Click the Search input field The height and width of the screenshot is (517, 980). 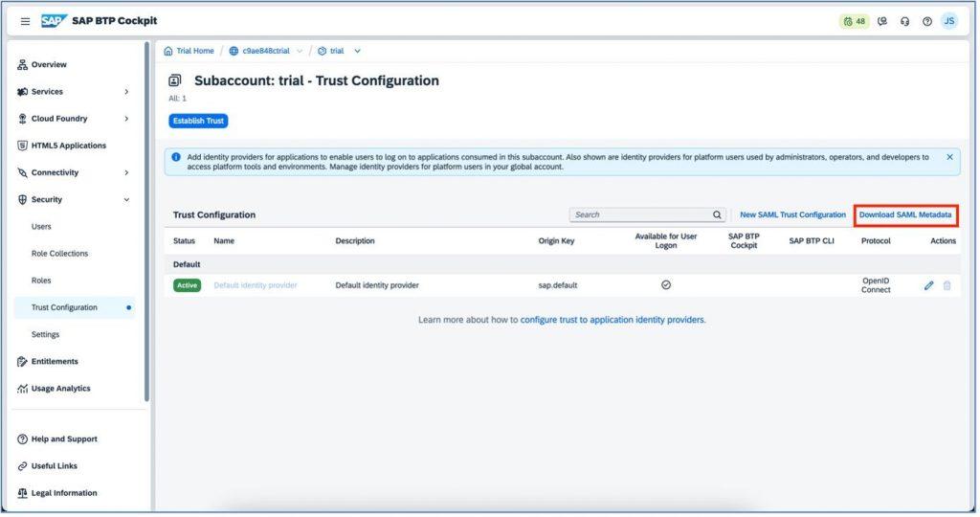pyautogui.click(x=650, y=215)
